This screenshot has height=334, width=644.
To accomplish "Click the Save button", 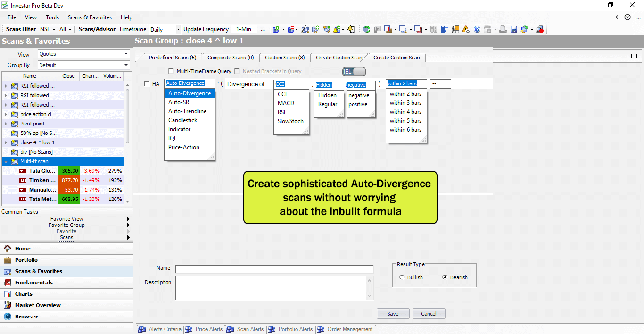I will [x=393, y=314].
